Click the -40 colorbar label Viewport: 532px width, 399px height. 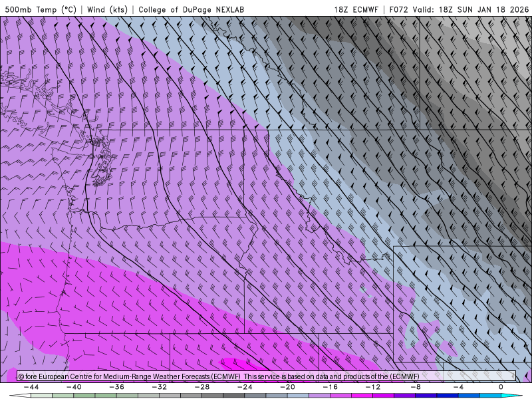pyautogui.click(x=74, y=387)
